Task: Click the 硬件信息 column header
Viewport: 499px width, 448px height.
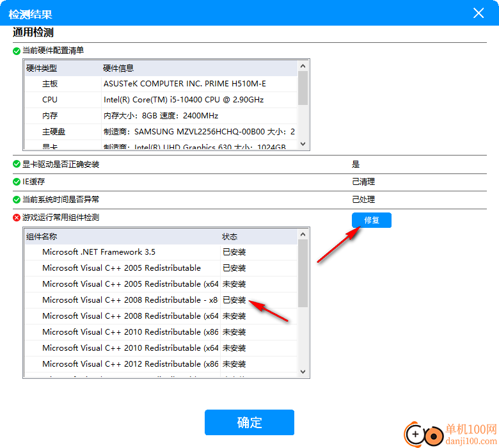Action: (x=199, y=68)
